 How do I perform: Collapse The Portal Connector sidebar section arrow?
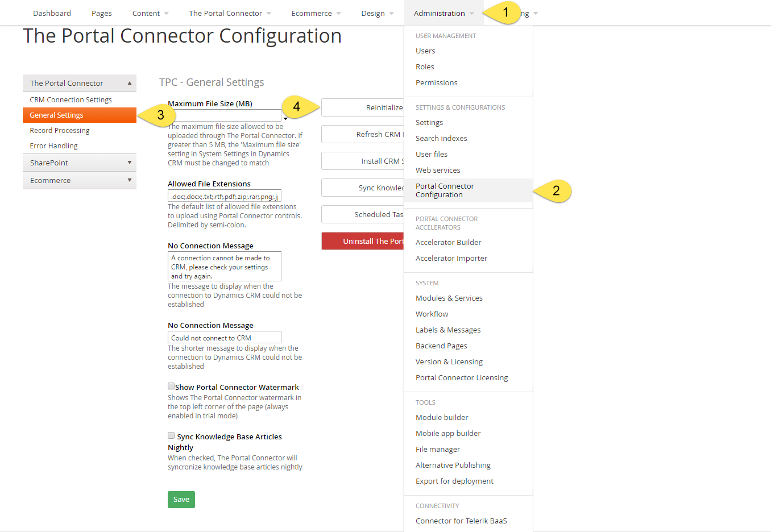[x=130, y=83]
